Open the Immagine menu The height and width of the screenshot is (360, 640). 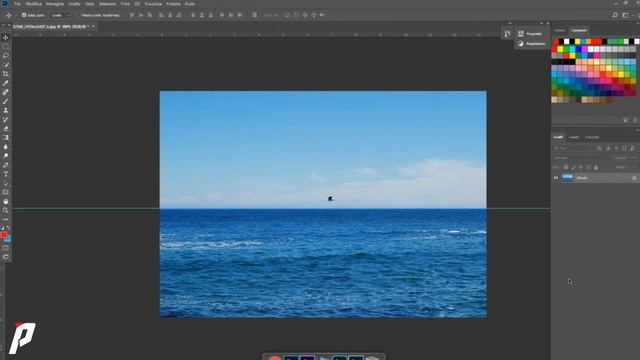(55, 4)
